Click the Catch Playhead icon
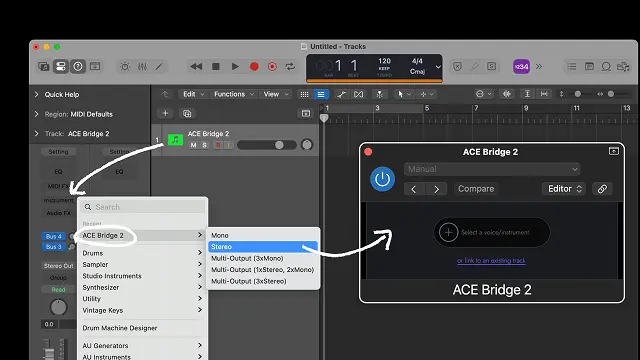Screen dimensions: 640x360 pos(380,94)
